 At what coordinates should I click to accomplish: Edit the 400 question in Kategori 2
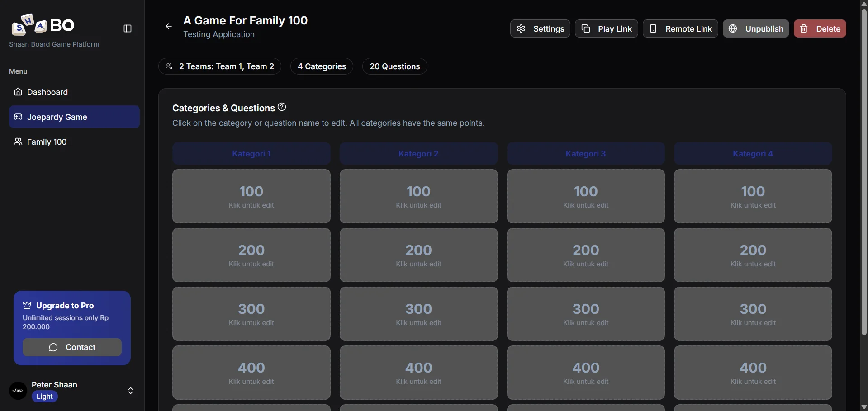418,373
